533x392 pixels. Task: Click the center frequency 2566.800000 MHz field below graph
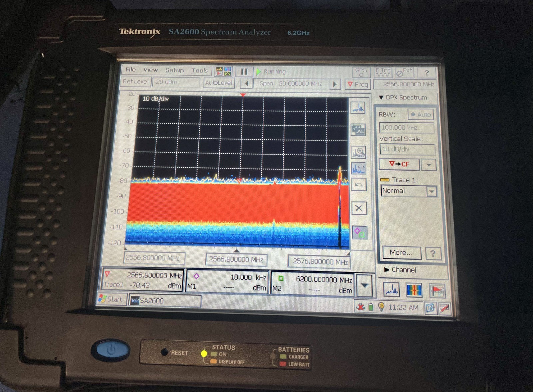point(236,260)
